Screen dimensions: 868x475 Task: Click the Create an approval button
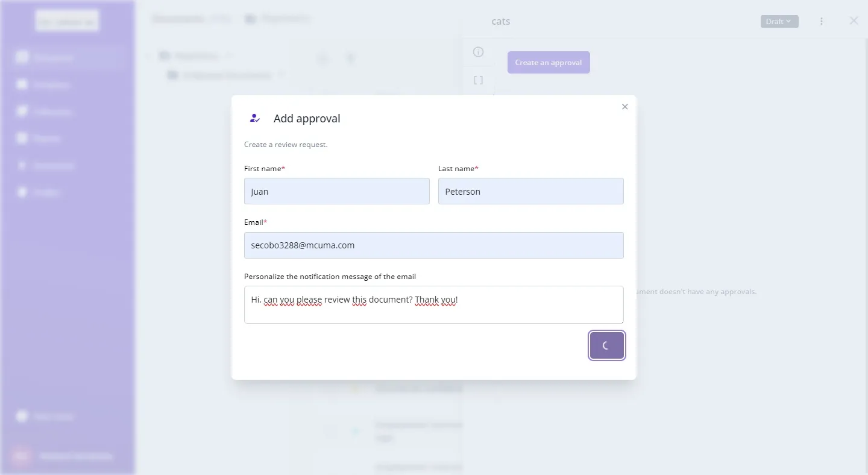pyautogui.click(x=549, y=63)
